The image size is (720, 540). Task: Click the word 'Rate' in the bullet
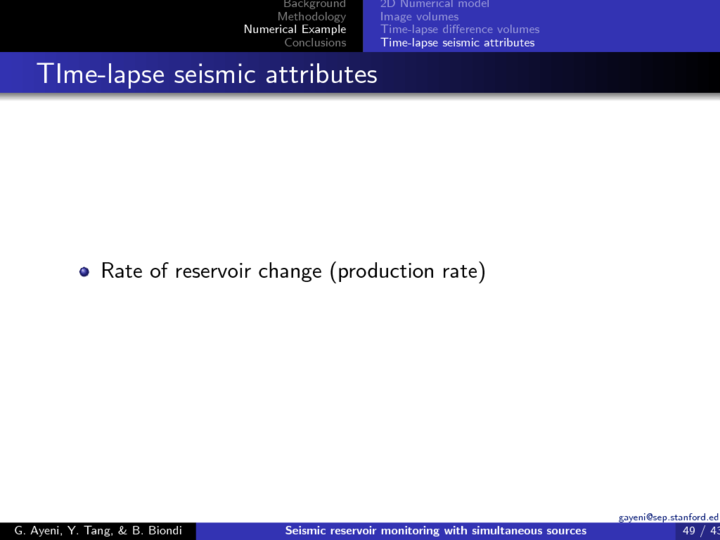[122, 271]
